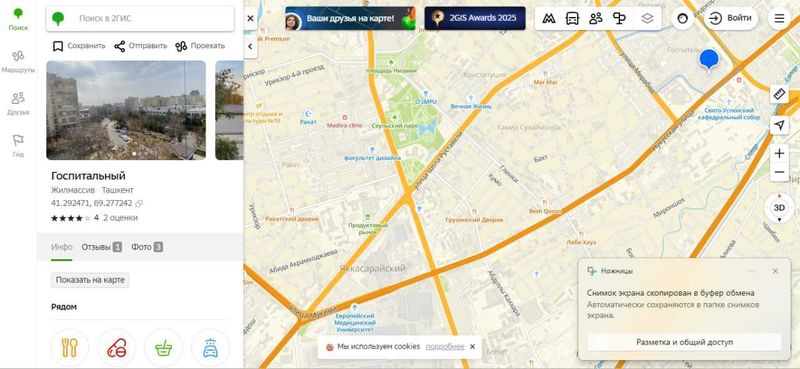Image resolution: width=800 pixels, height=369 pixels.
Task: Open the metro map layer icon
Action: tap(548, 18)
